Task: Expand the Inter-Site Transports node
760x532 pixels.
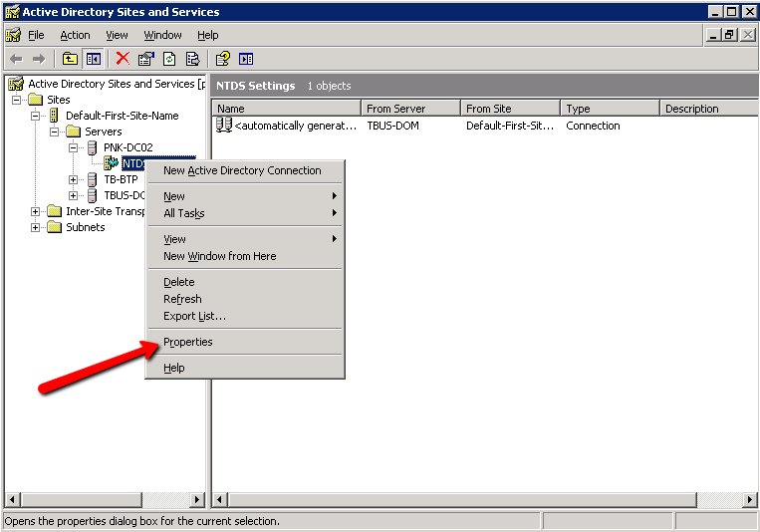Action: pyautogui.click(x=36, y=212)
